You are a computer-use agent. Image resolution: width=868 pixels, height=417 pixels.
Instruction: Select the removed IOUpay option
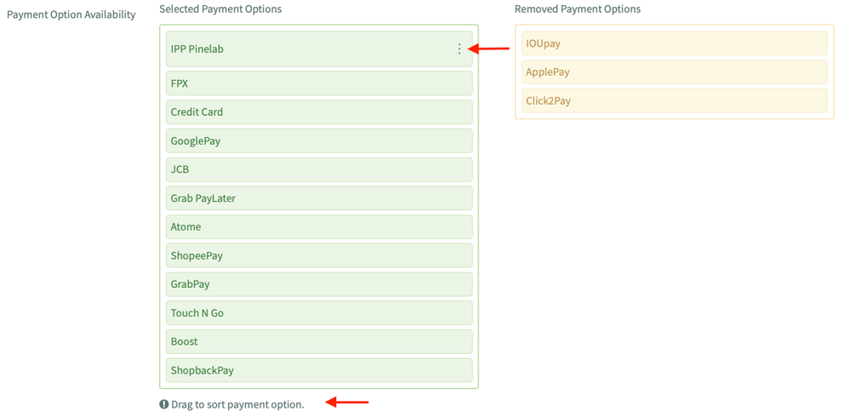click(674, 43)
